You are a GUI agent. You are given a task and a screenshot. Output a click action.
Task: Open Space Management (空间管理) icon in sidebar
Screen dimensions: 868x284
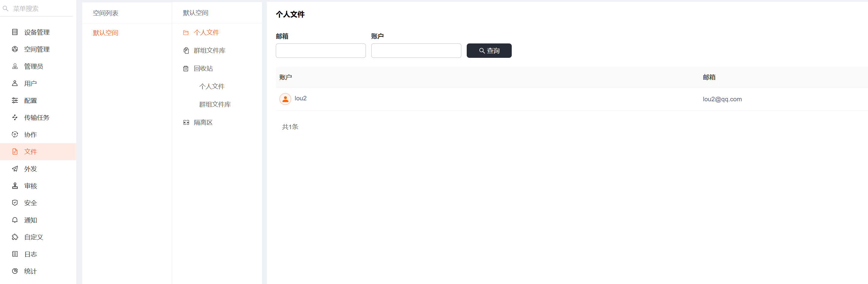click(15, 49)
